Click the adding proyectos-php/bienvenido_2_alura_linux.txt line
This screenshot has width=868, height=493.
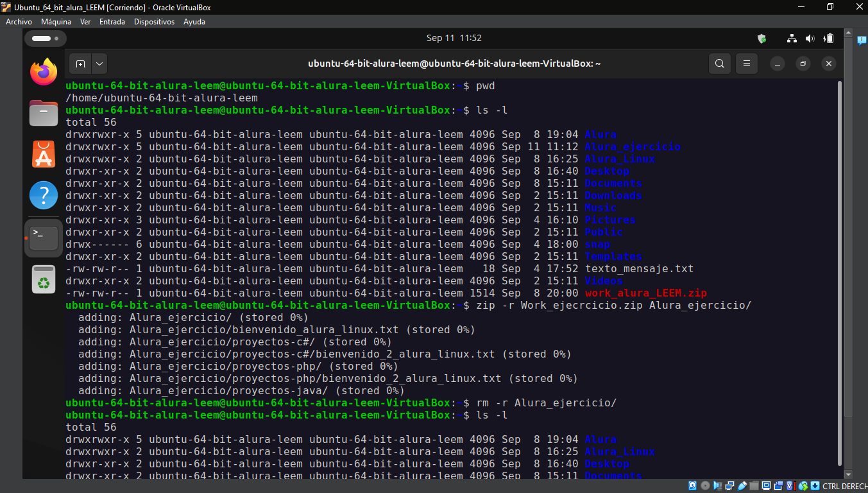pos(328,379)
